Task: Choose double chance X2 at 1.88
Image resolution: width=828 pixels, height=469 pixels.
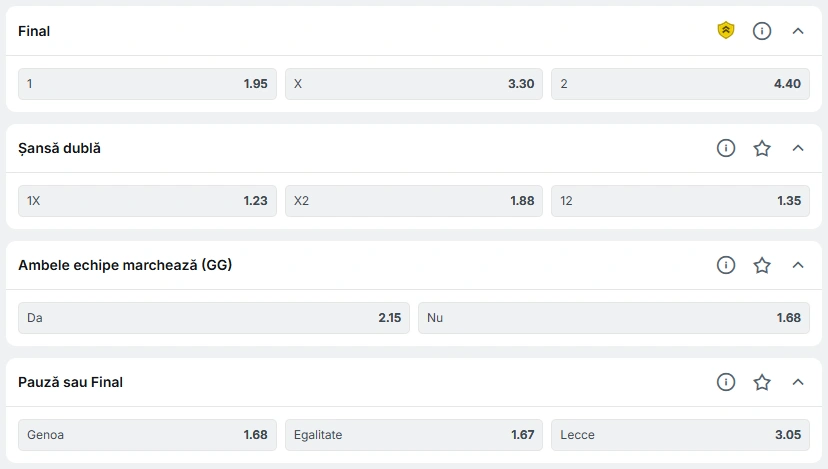Action: (x=414, y=201)
